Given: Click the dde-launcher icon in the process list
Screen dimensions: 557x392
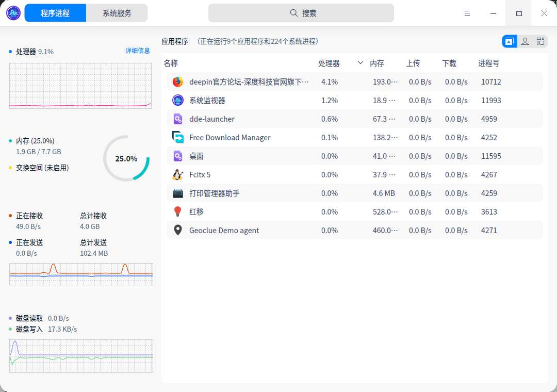Looking at the screenshot, I should 177,119.
